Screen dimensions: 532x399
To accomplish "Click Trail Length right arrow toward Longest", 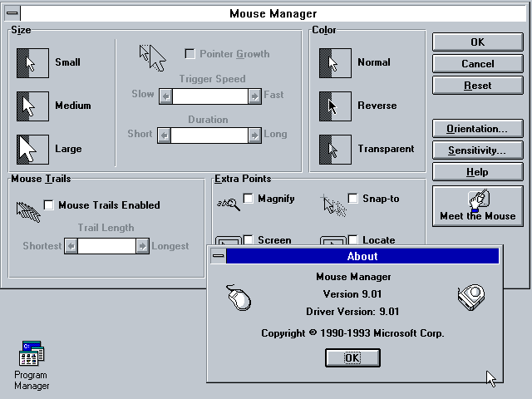I will (142, 246).
